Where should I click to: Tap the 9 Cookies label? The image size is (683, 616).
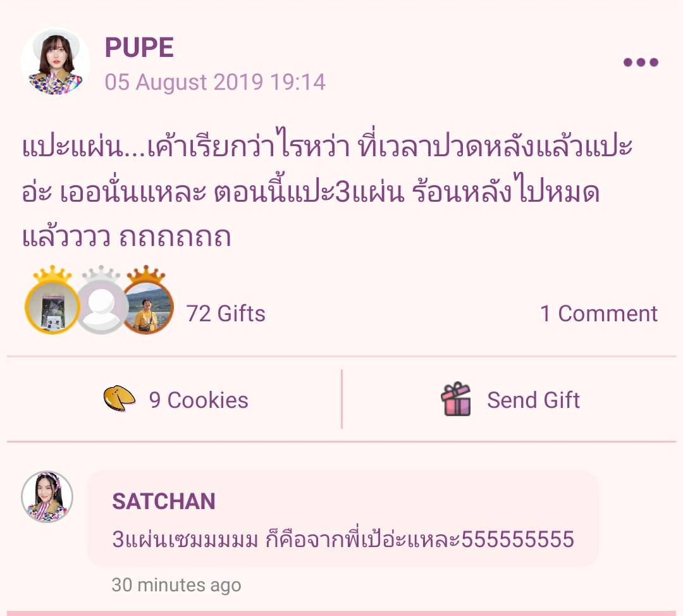tap(199, 400)
